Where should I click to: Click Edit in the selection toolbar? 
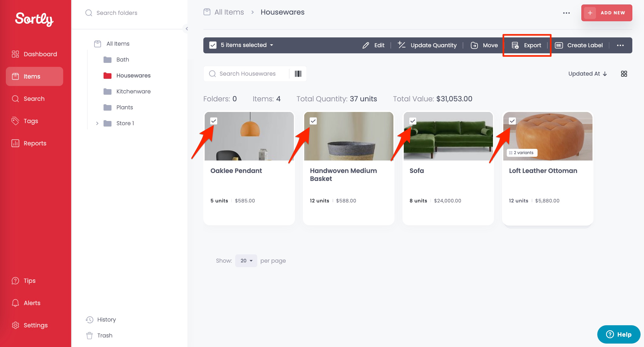[373, 45]
